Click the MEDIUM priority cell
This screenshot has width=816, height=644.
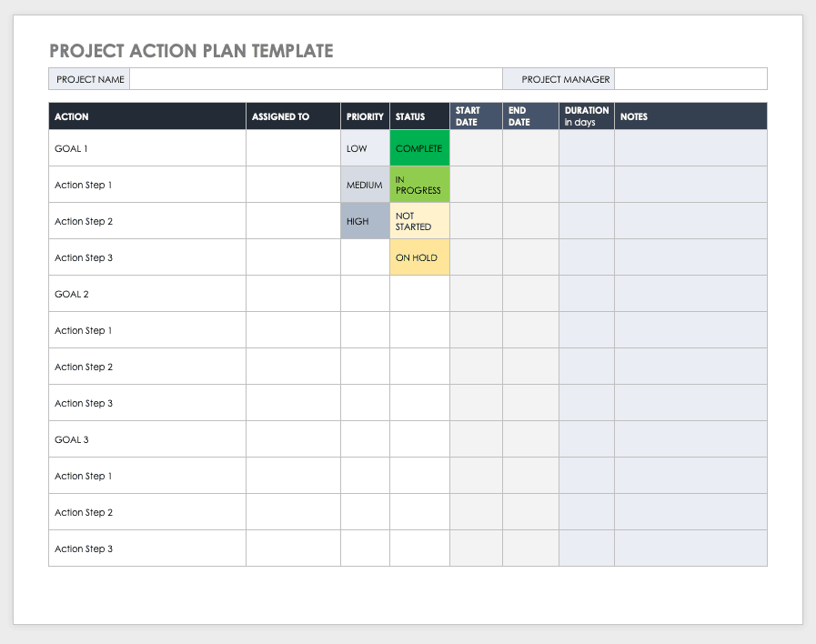[365, 185]
